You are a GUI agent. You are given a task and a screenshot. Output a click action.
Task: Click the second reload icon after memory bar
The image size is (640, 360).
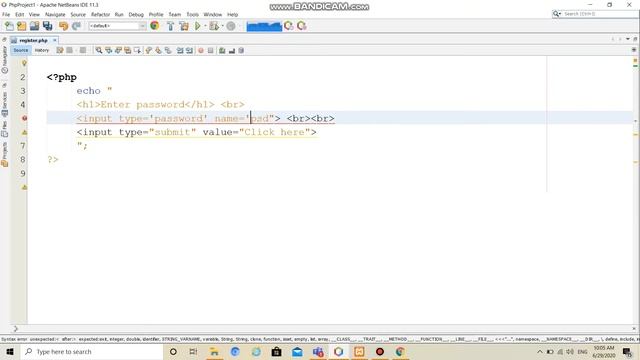[302, 26]
